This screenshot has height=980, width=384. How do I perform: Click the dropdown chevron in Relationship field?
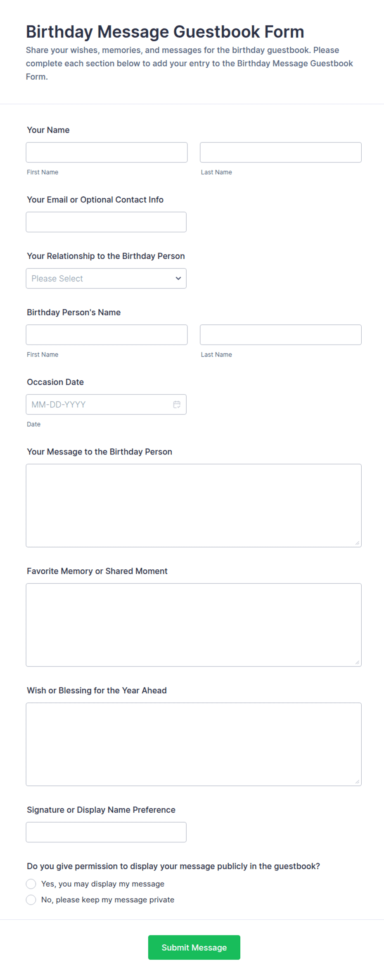(x=178, y=278)
